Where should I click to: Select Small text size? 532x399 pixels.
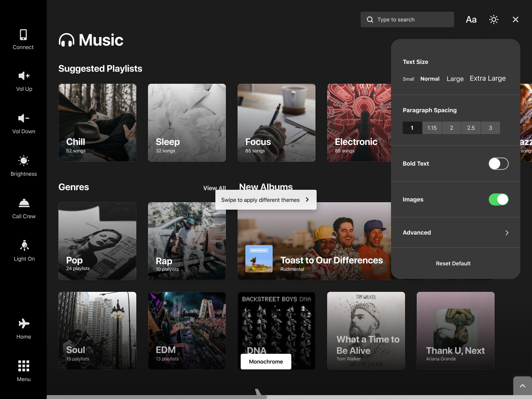(x=409, y=79)
